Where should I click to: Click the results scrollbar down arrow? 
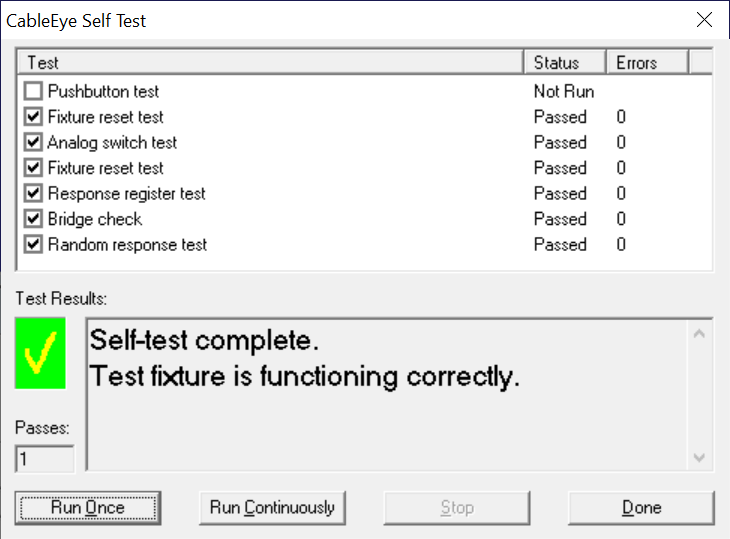699,458
